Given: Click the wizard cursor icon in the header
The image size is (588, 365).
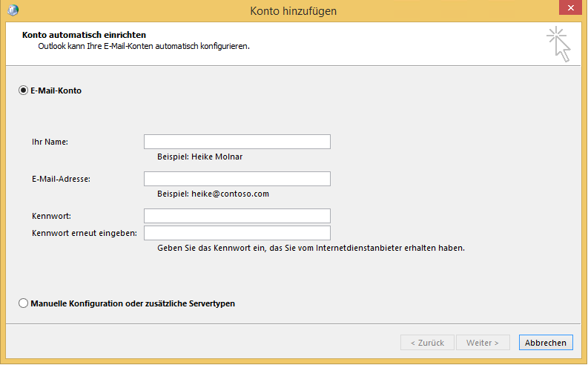Looking at the screenshot, I should (559, 44).
